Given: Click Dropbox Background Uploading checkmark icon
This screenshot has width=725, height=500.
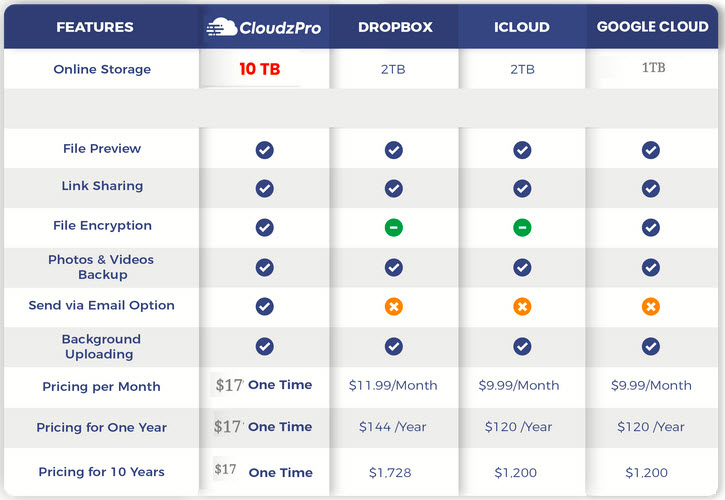Looking at the screenshot, I should tap(393, 346).
